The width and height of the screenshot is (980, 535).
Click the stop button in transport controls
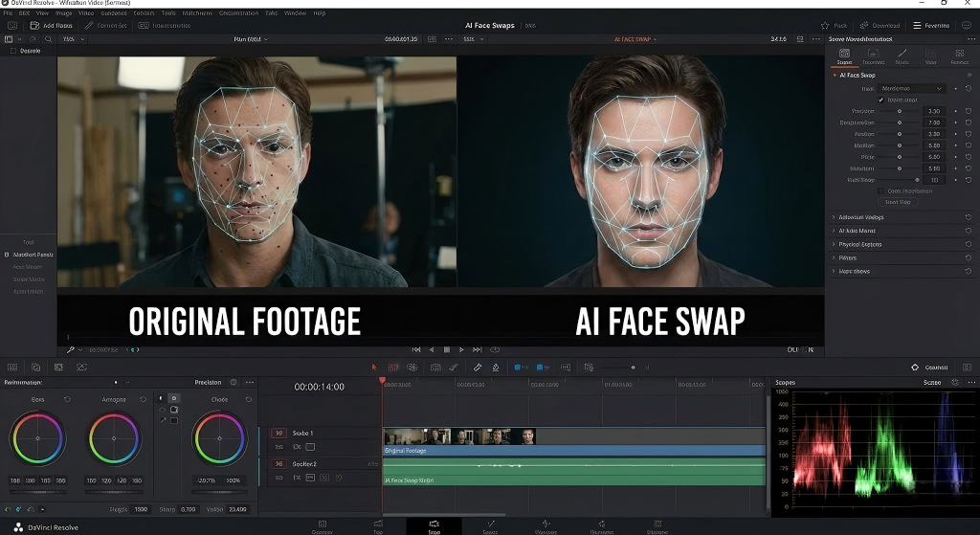coord(447,349)
